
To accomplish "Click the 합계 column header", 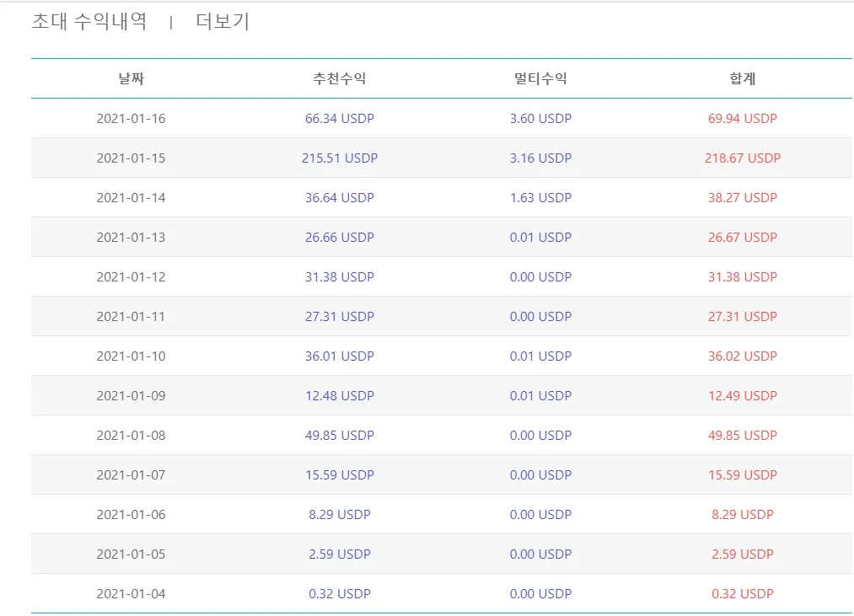I will (743, 78).
